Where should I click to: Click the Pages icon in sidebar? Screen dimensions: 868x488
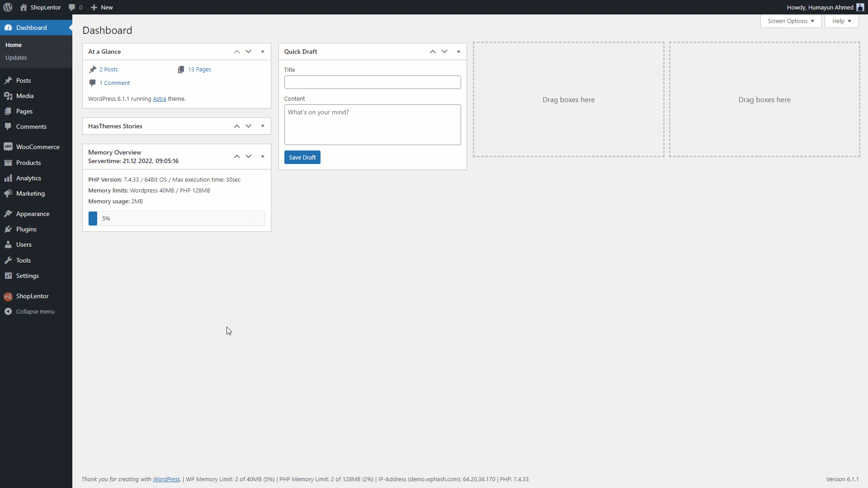[8, 111]
